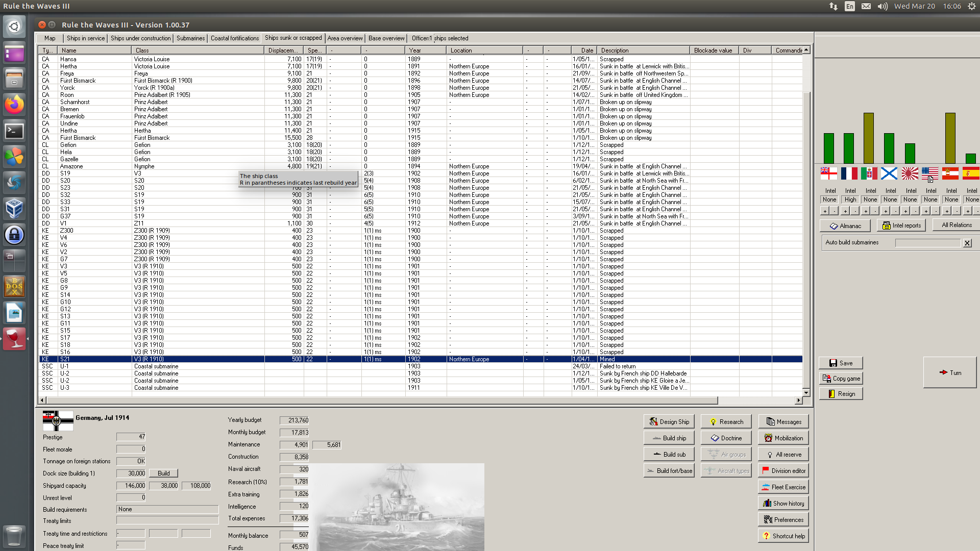Viewport: 980px width, 551px height.
Task: Click the Mobilization button
Action: coord(783,438)
